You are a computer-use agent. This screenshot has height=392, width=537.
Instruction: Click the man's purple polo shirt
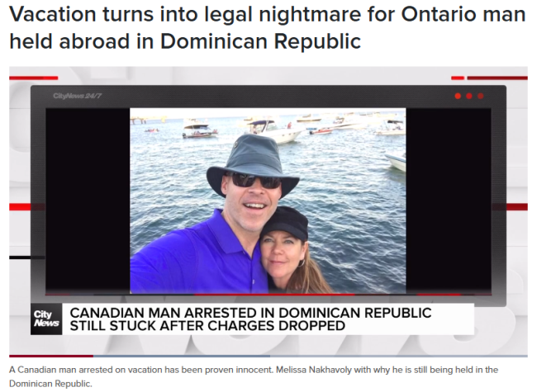198,255
